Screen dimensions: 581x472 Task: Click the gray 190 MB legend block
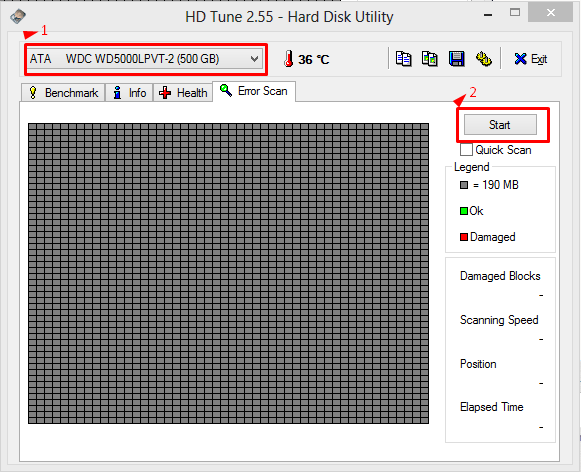click(x=464, y=185)
